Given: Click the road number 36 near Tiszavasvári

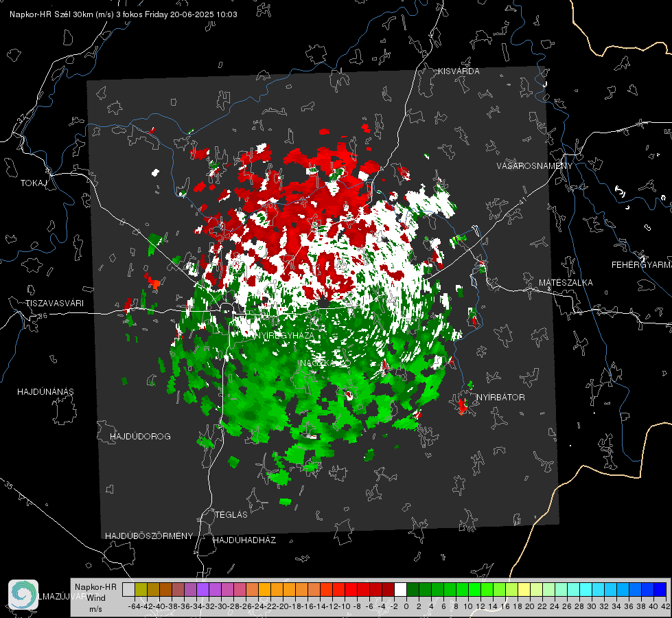Looking at the screenshot, I should click(43, 316).
